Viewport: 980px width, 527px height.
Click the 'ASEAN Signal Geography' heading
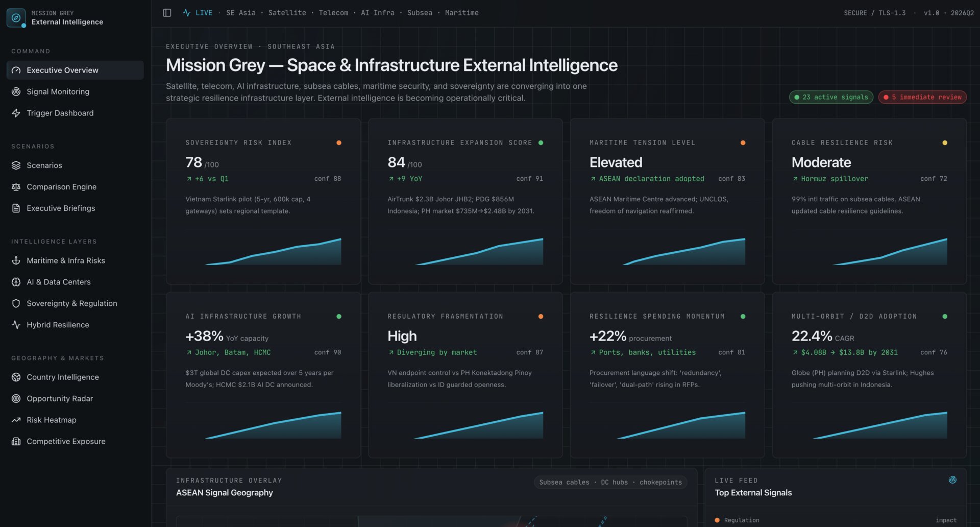click(x=225, y=493)
